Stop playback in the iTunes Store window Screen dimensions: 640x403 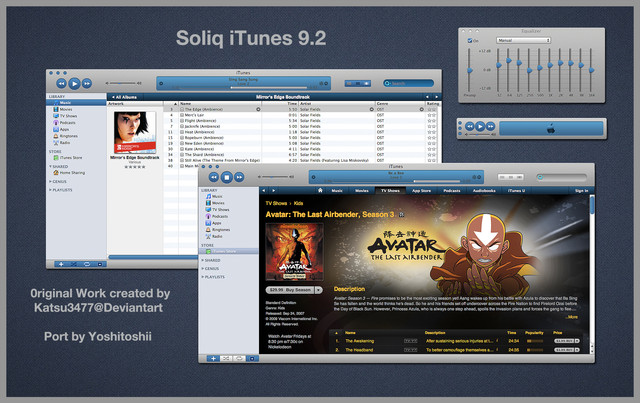[227, 177]
